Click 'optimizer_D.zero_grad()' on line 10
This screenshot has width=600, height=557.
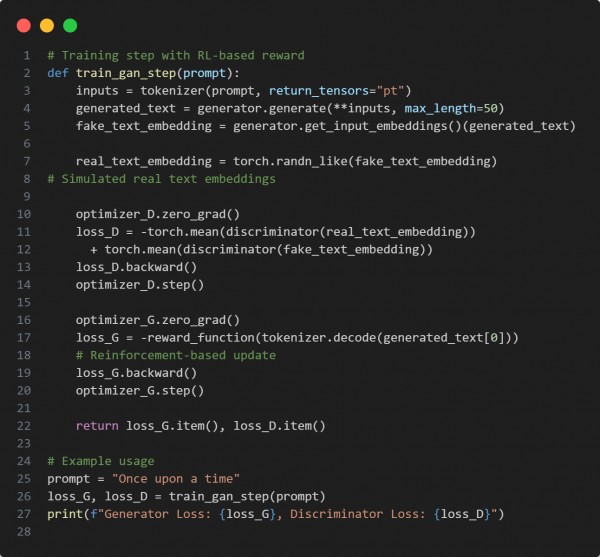click(x=158, y=214)
